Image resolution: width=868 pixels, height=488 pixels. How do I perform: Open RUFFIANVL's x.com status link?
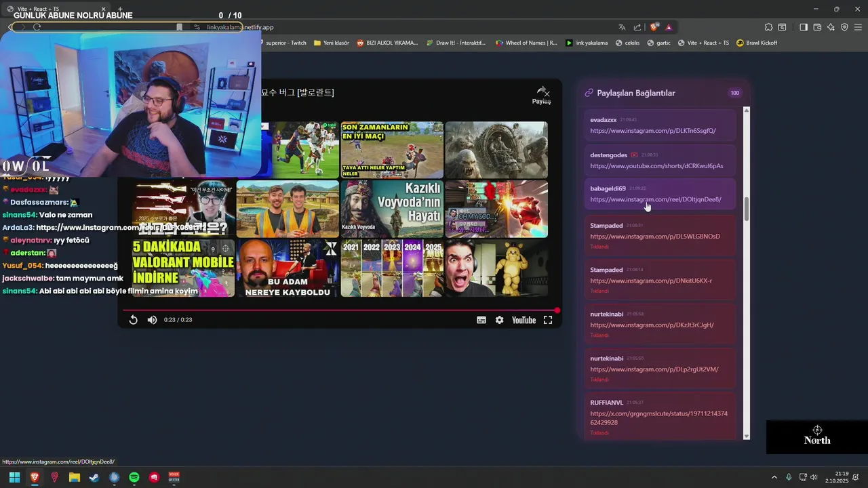click(x=658, y=418)
